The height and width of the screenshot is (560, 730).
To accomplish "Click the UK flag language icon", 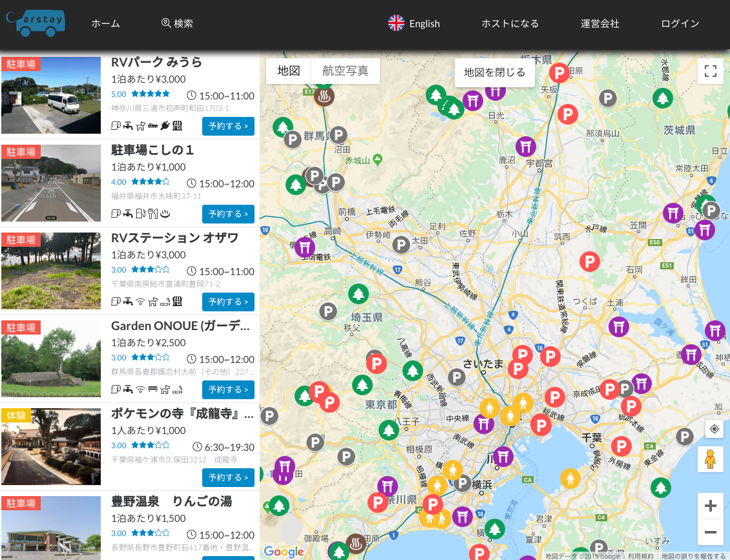I will click(396, 23).
